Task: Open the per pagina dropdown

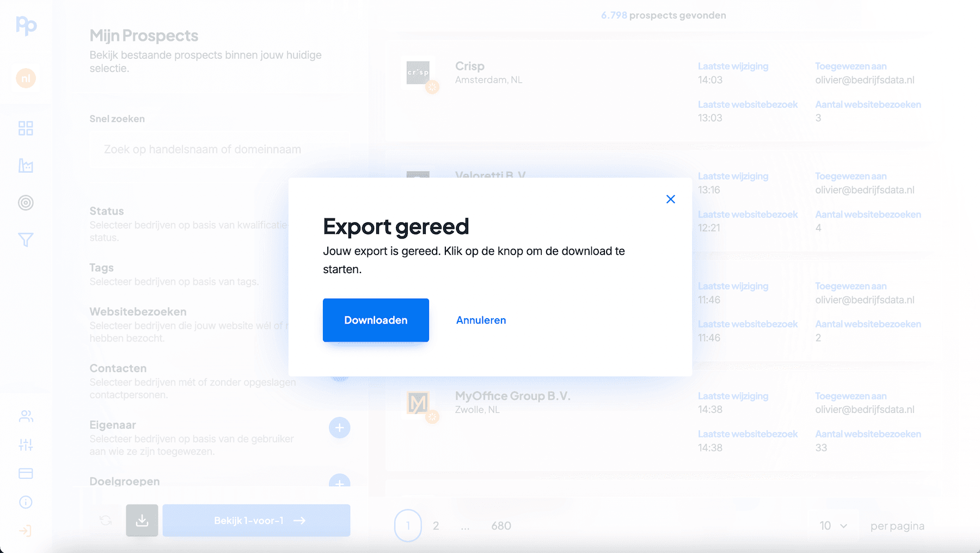Action: pos(833,526)
